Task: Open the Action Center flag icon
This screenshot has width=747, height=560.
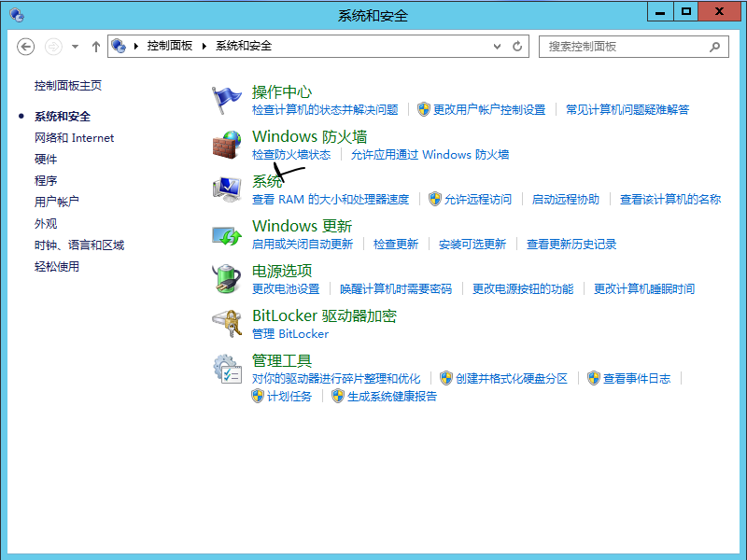Action: (226, 100)
